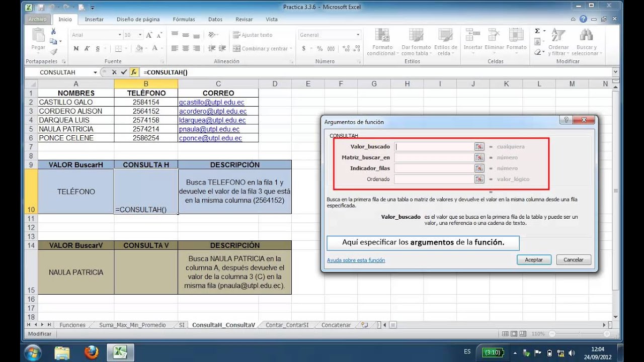Switch to the Datos tab
The height and width of the screenshot is (362, 644).
[x=215, y=20]
